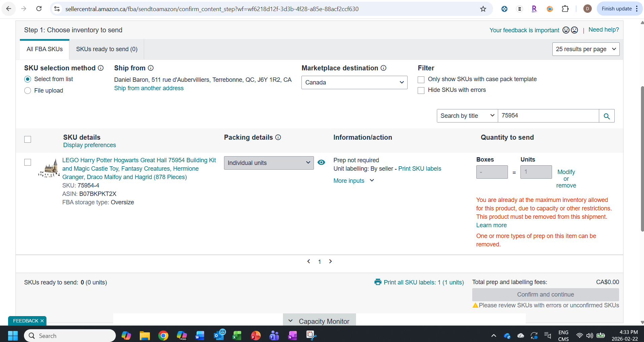Image resolution: width=644 pixels, height=342 pixels.
Task: Show info for SKU selection method
Action: [x=101, y=68]
